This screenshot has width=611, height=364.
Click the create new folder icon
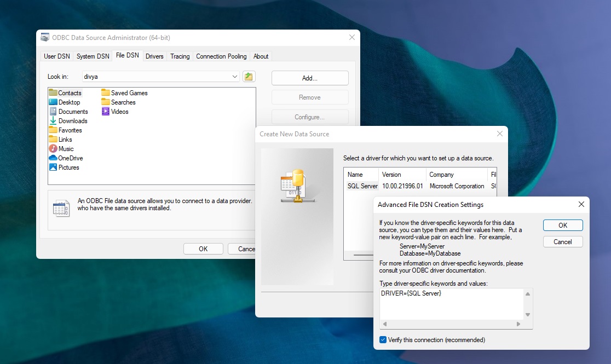(x=249, y=77)
